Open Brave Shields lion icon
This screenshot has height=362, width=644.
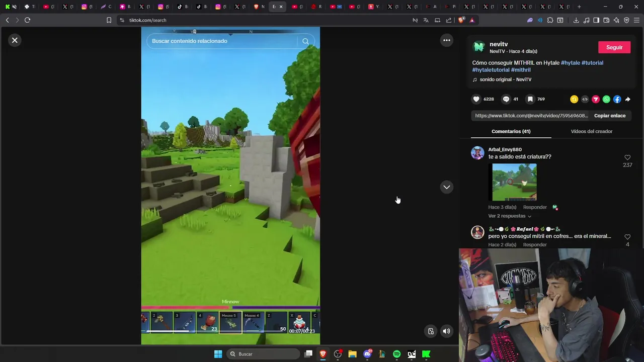(461, 20)
